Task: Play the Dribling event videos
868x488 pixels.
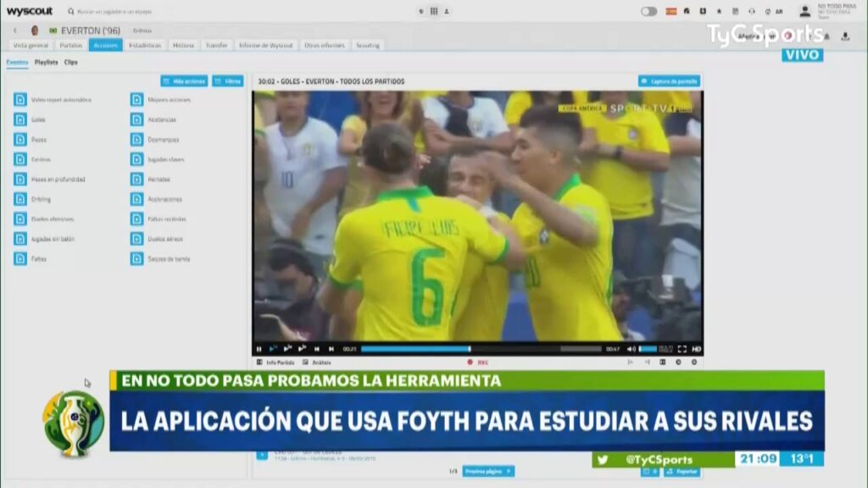Action: [x=20, y=199]
